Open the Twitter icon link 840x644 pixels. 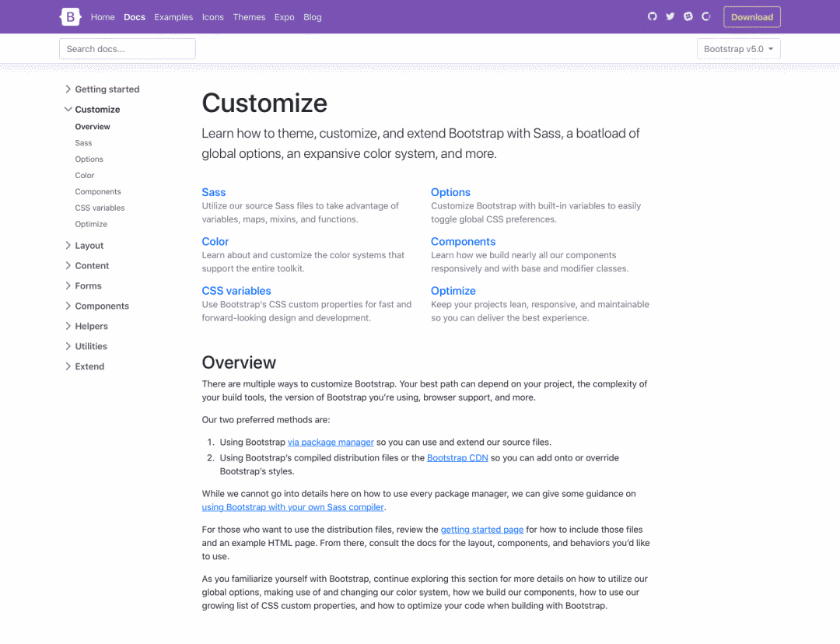point(670,16)
